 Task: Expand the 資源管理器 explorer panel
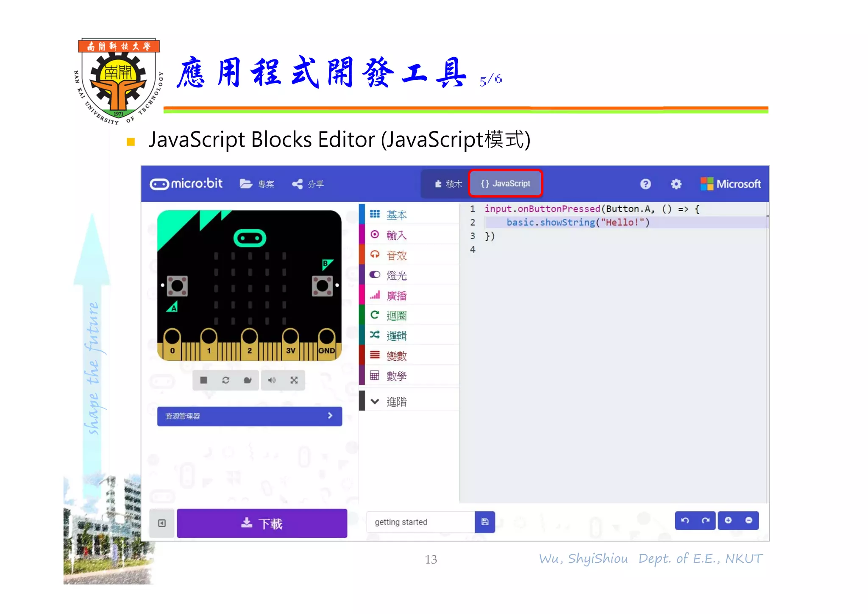coord(250,416)
